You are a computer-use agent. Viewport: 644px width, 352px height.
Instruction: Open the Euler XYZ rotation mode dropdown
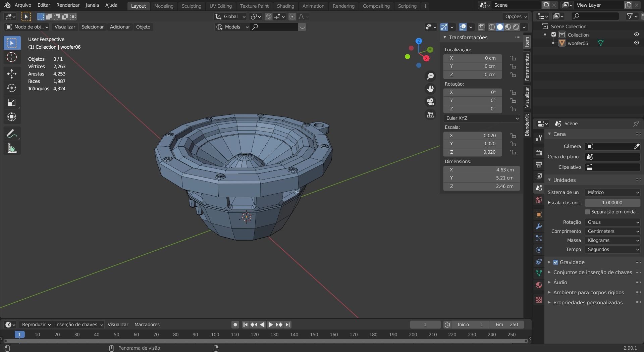(x=482, y=118)
